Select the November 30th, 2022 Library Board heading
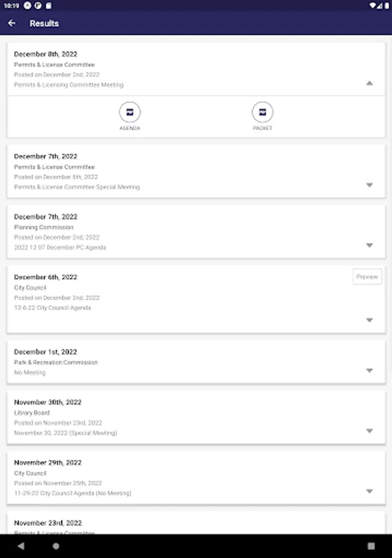Screen dimensions: 392x558 (x=48, y=402)
